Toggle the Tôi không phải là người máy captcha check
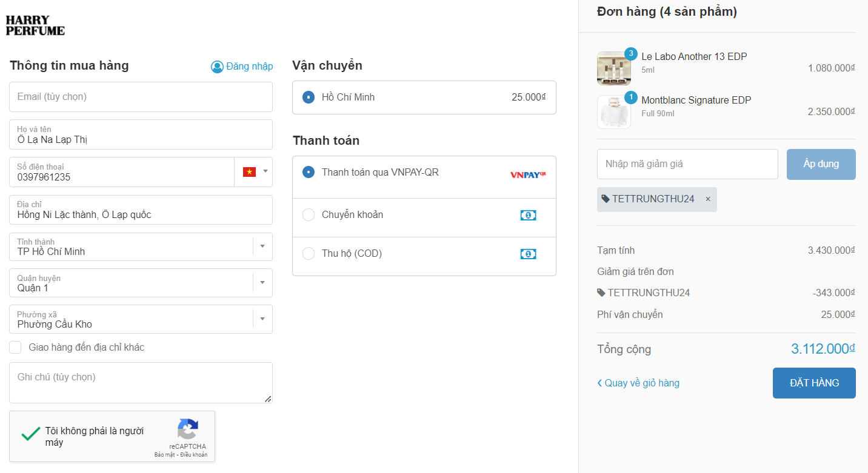The width and height of the screenshot is (868, 473). (30, 434)
